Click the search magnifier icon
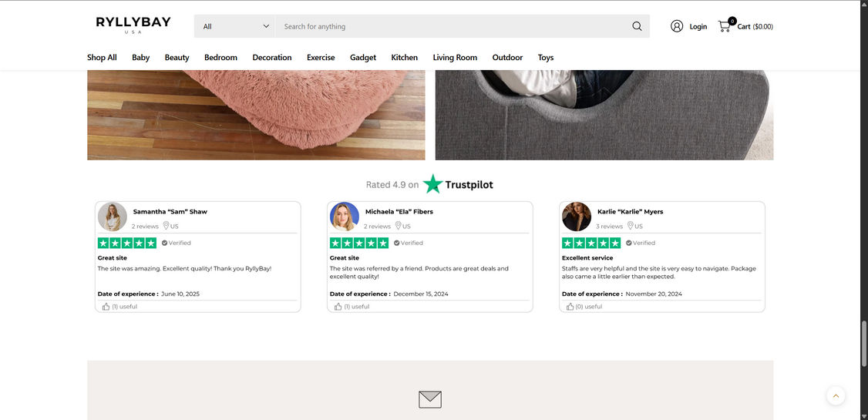 point(637,26)
